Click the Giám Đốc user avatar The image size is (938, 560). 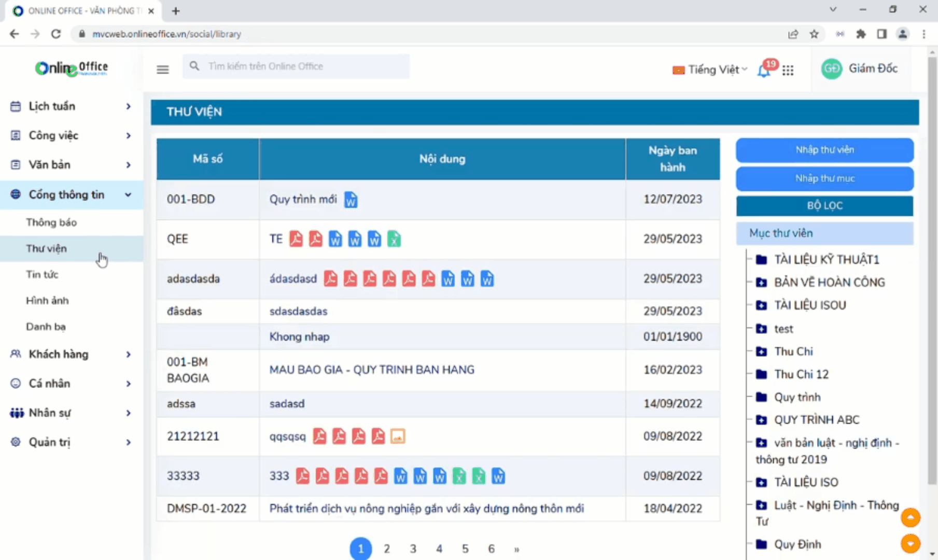832,69
